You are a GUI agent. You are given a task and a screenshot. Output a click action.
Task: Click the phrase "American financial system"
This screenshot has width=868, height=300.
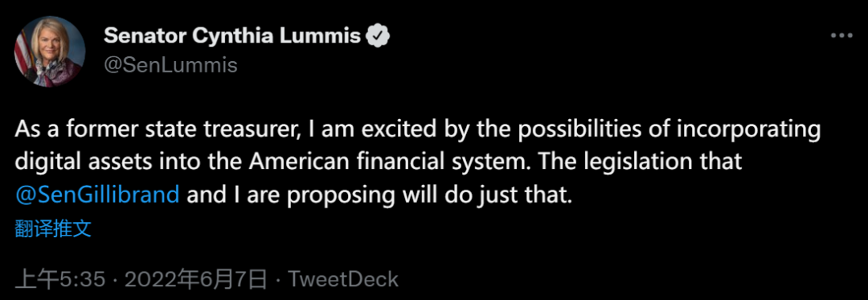(387, 162)
